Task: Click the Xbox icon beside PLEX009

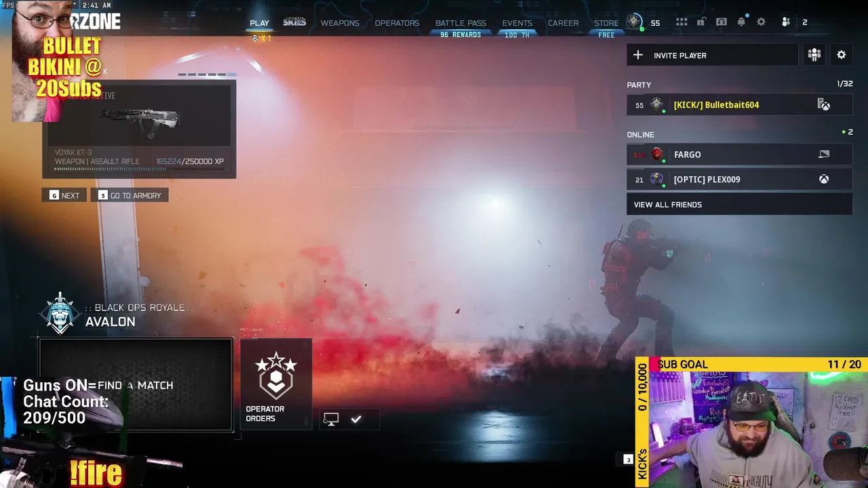Action: [824, 180]
